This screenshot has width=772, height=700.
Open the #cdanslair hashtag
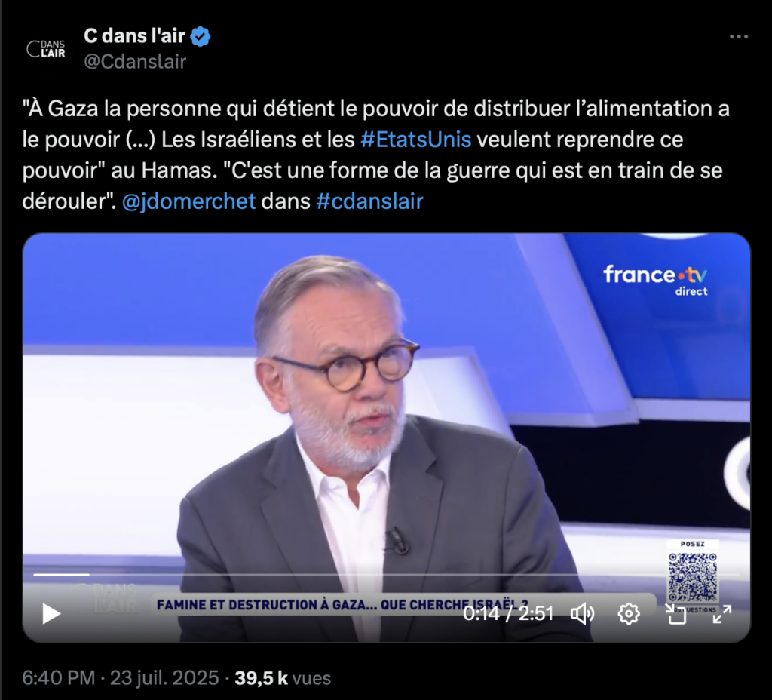click(369, 201)
